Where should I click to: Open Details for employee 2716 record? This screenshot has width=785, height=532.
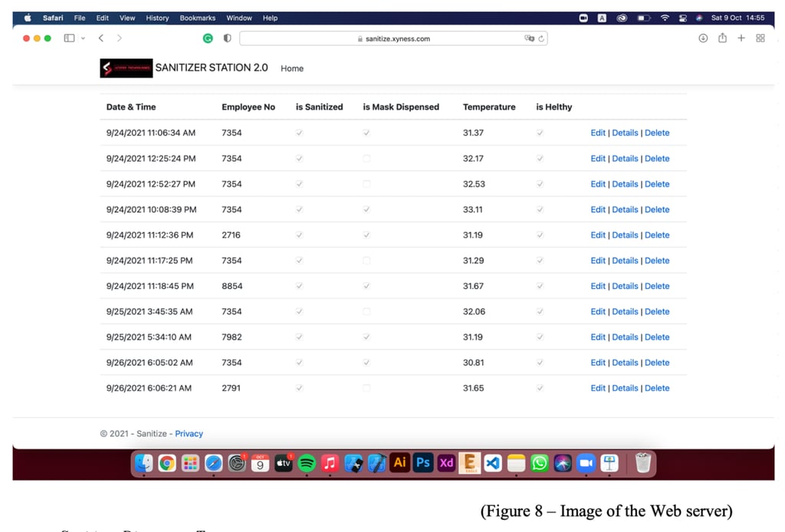(625, 235)
